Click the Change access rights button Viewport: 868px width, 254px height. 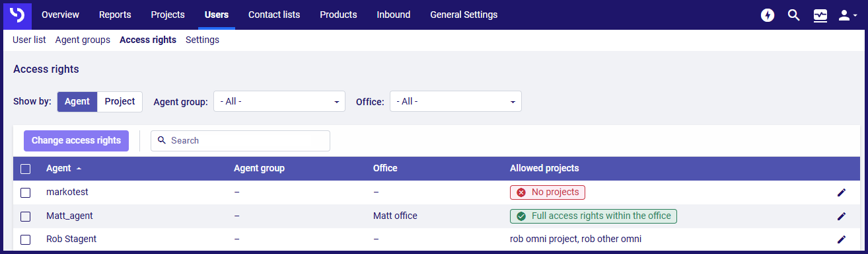tap(77, 140)
